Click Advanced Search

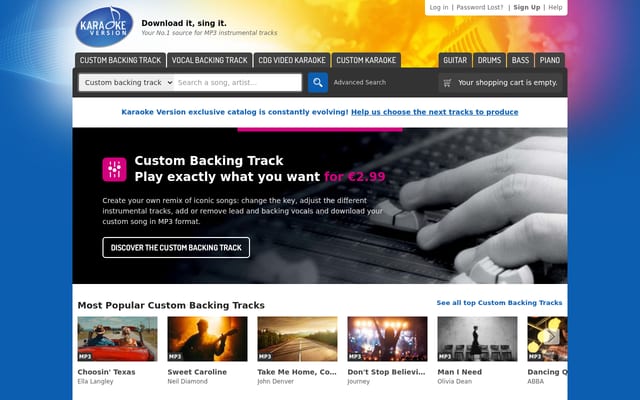[360, 82]
